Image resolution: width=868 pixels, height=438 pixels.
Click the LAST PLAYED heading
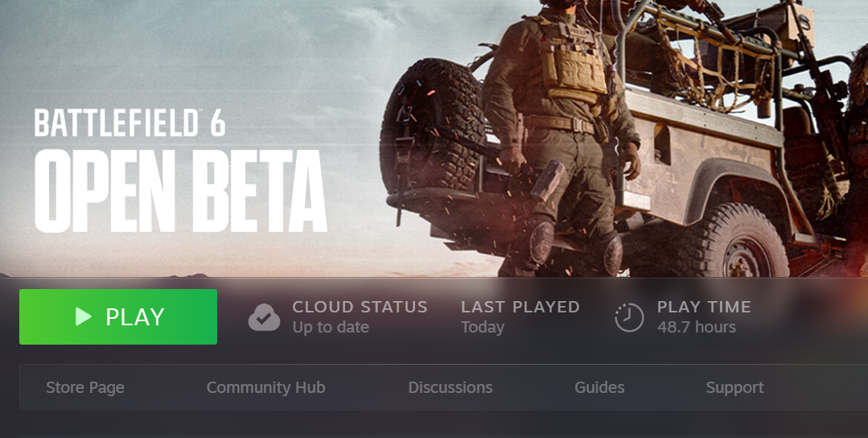point(520,307)
